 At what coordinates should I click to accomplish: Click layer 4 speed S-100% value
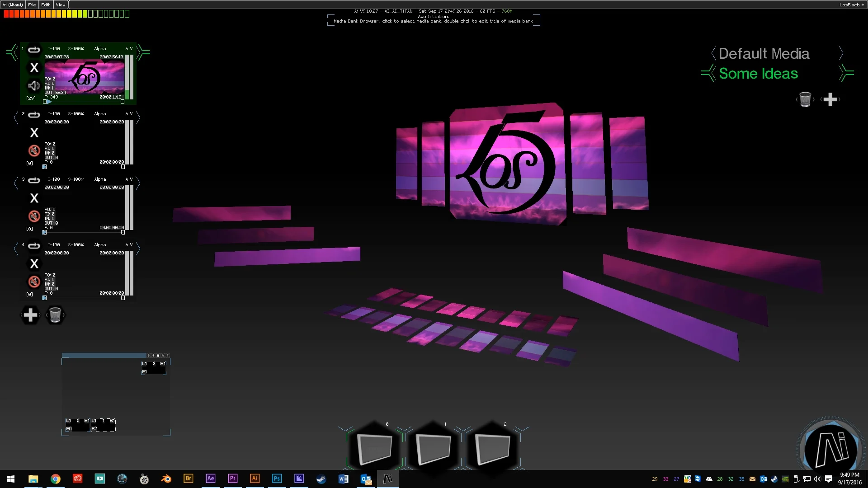[x=76, y=245]
